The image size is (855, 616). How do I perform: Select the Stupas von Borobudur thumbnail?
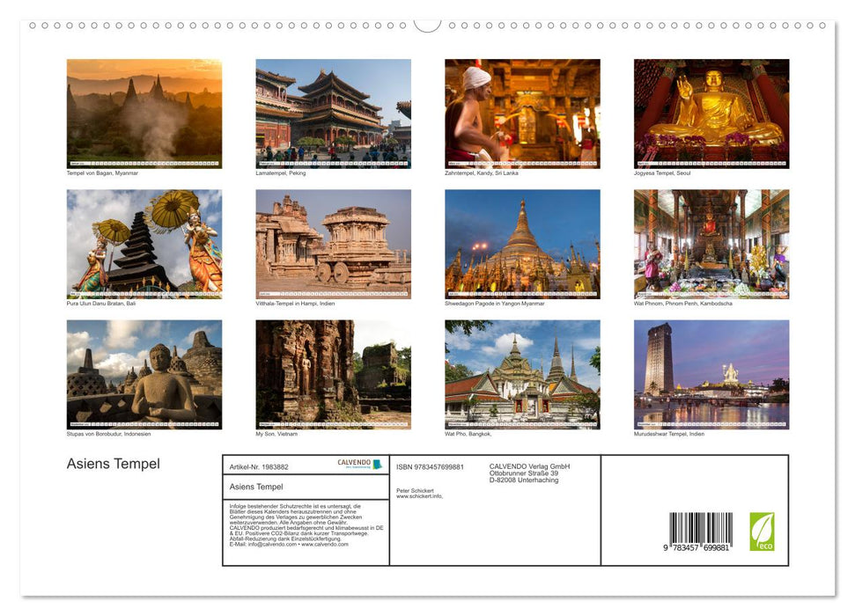click(144, 375)
